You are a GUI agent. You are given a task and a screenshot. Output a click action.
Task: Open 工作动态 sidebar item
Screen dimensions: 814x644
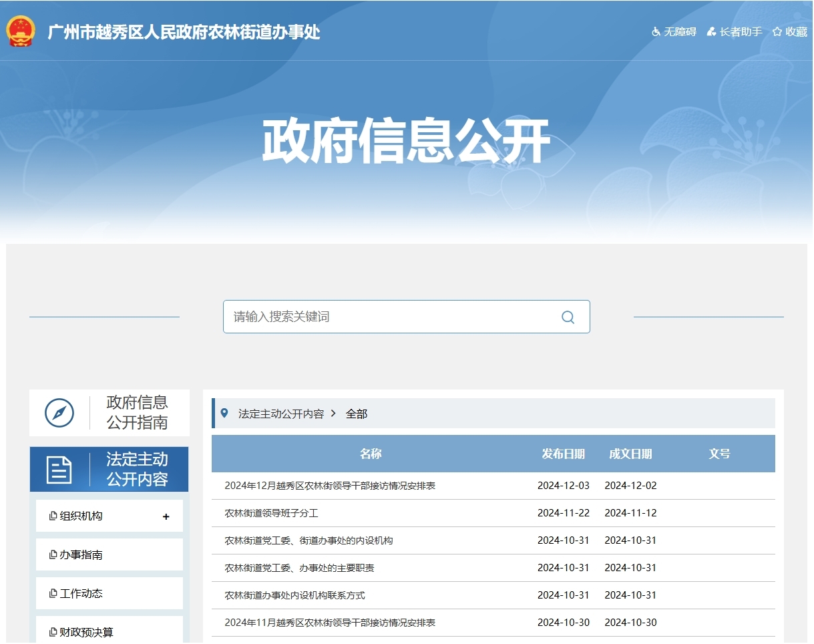coord(110,593)
